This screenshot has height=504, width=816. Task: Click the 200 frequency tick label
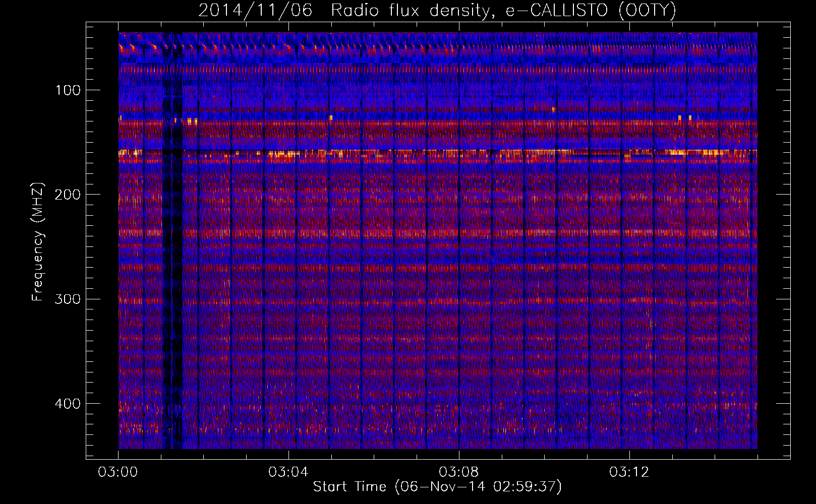[68, 195]
